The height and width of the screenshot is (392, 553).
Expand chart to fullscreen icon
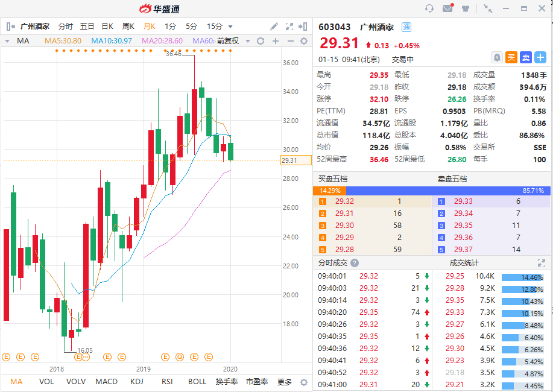click(289, 27)
